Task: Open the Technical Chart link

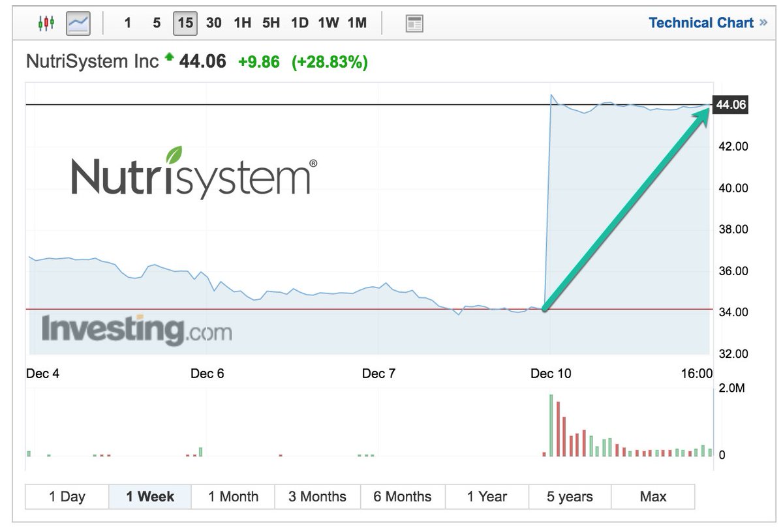Action: [709, 23]
